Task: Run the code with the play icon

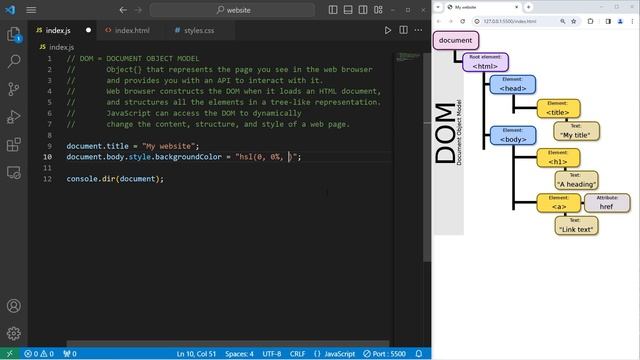Action: pyautogui.click(x=387, y=30)
